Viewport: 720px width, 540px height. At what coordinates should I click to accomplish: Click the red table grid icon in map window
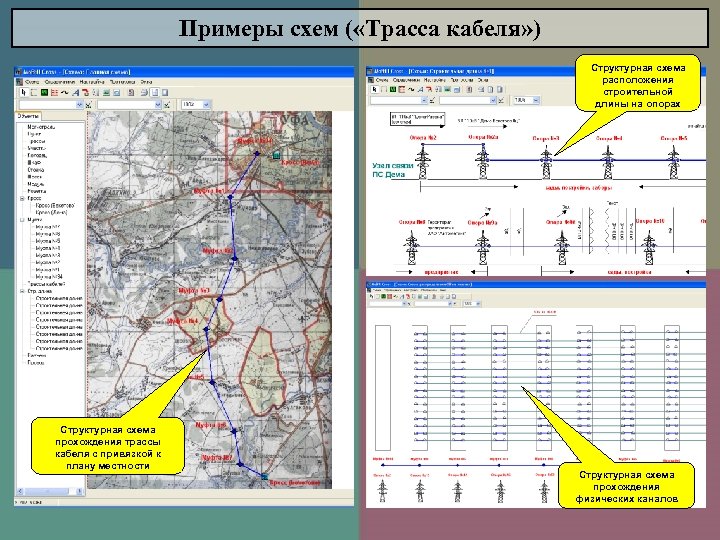[54, 93]
